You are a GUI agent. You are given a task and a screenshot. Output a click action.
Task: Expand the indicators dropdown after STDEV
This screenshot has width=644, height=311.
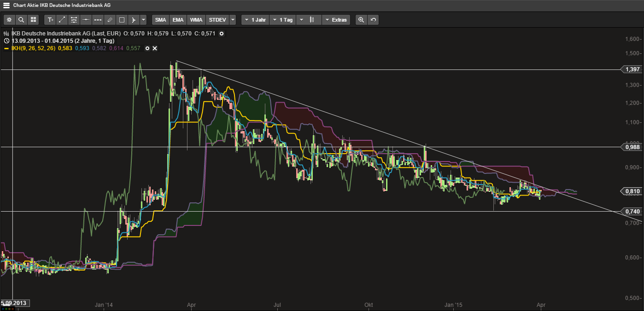233,20
